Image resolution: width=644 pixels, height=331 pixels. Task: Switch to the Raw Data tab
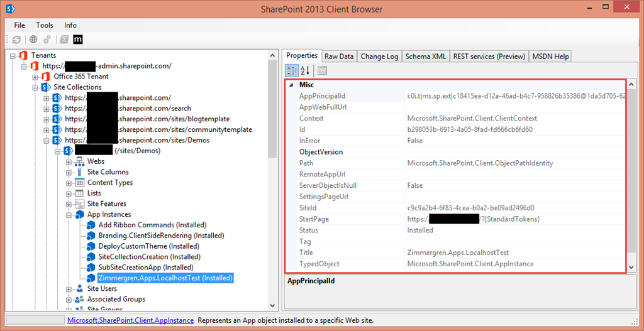(339, 56)
